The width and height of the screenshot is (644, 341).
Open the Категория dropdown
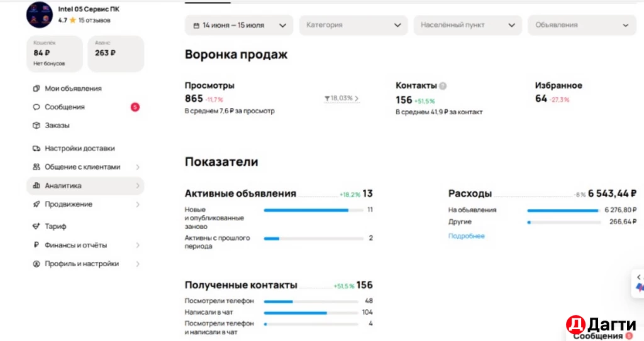point(353,25)
